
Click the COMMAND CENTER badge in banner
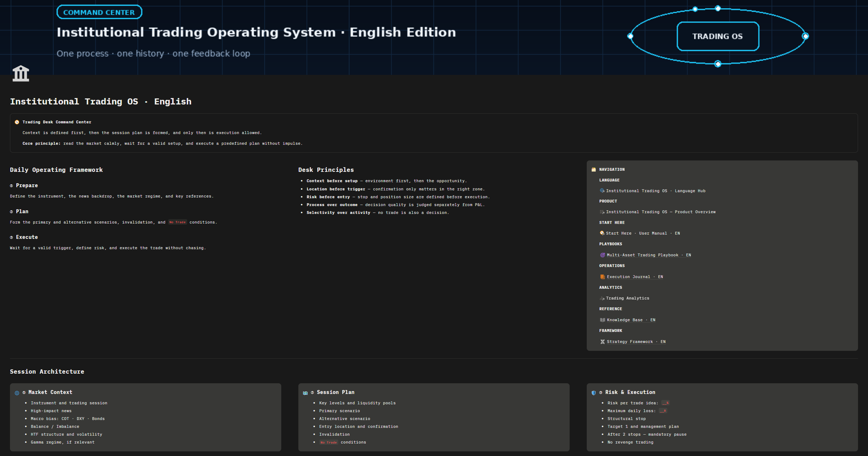click(x=99, y=12)
